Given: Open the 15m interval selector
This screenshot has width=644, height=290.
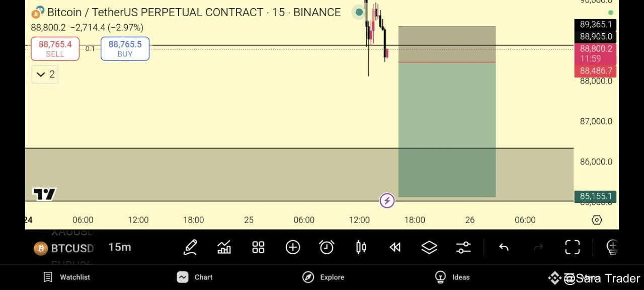Looking at the screenshot, I should coord(119,247).
